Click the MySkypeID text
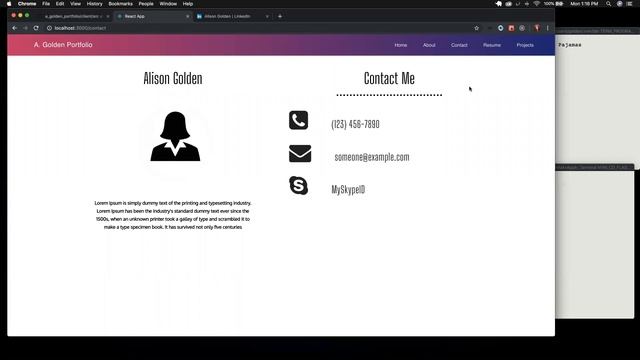 [x=348, y=189]
